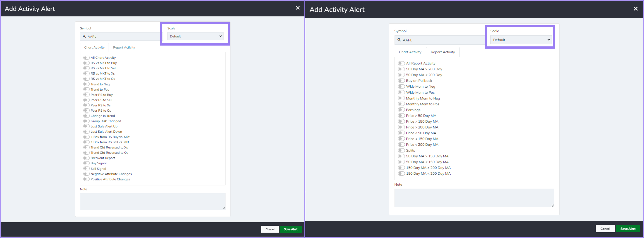The image size is (644, 238).
Task: Enable 150 Day MA < 200 Day MA alert
Action: tap(401, 173)
